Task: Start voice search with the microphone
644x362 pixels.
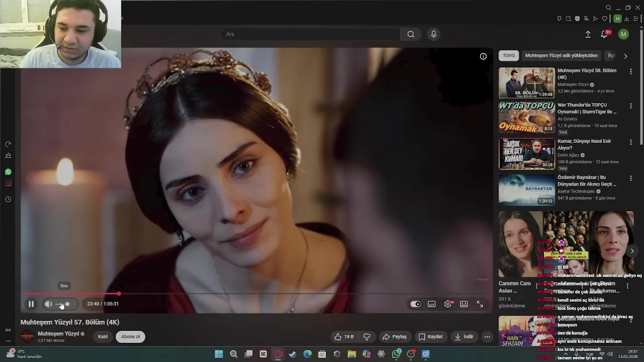Action: click(434, 34)
